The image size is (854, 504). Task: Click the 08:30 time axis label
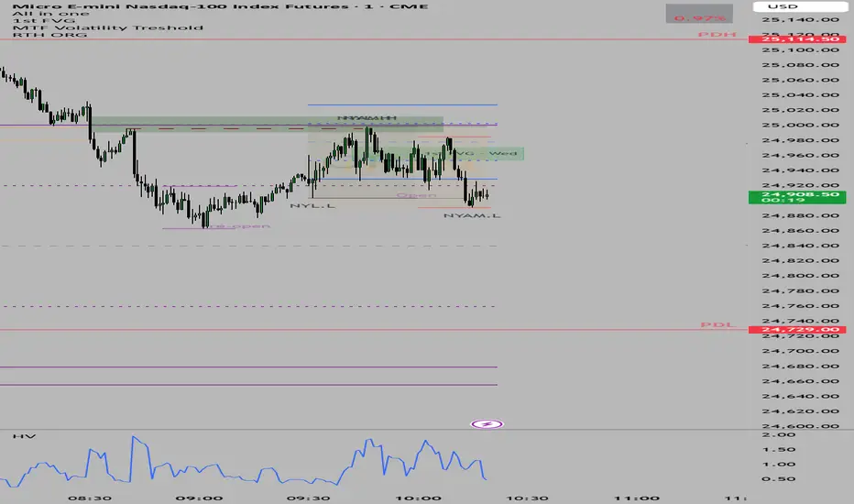[89, 498]
